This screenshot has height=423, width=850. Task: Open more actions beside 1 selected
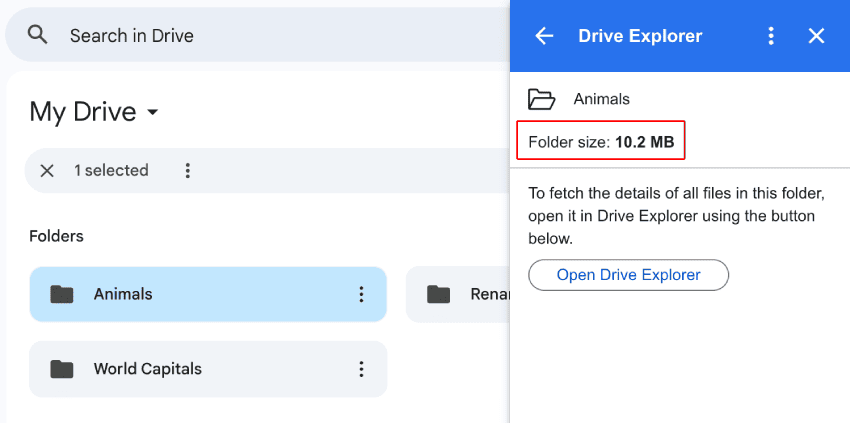click(188, 171)
